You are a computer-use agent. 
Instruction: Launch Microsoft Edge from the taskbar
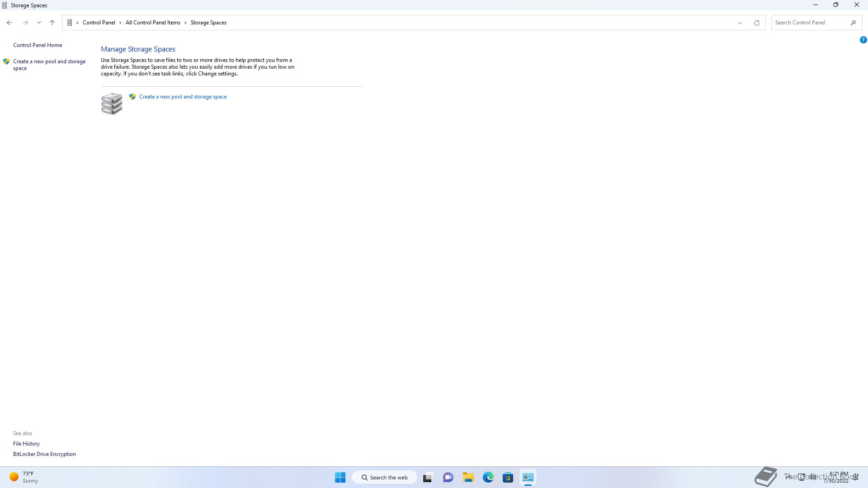pos(488,477)
